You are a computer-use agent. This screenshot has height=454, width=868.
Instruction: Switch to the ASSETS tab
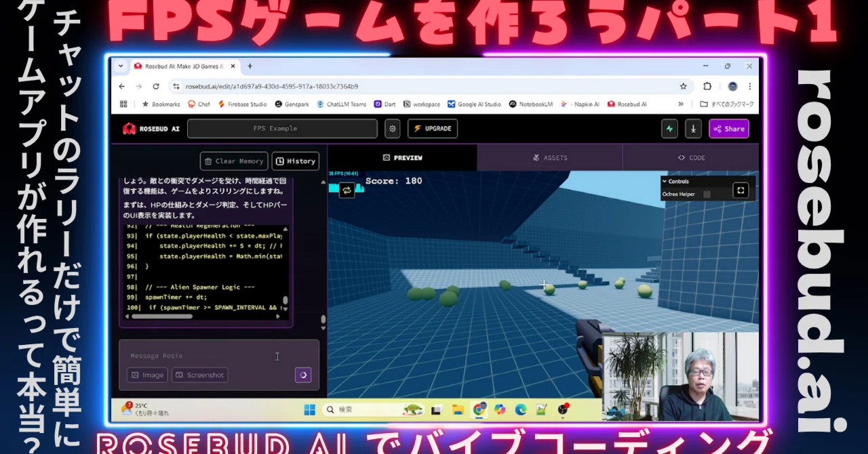[x=550, y=157]
